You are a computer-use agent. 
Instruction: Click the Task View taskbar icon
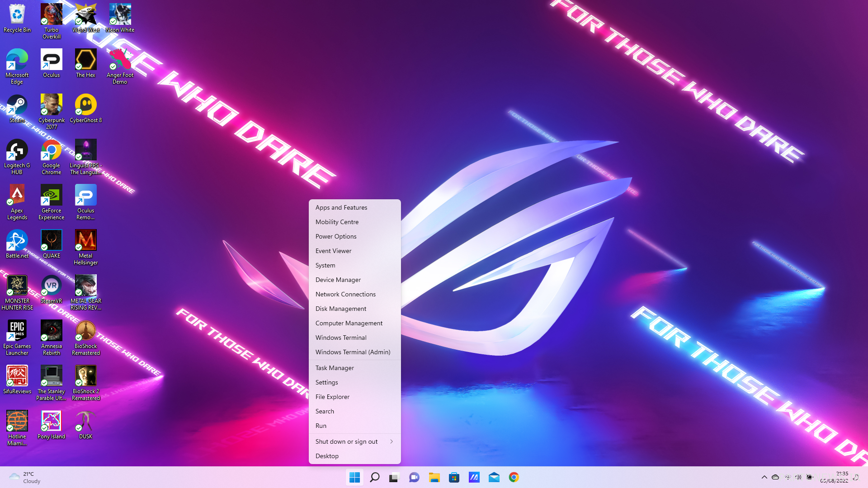click(394, 477)
